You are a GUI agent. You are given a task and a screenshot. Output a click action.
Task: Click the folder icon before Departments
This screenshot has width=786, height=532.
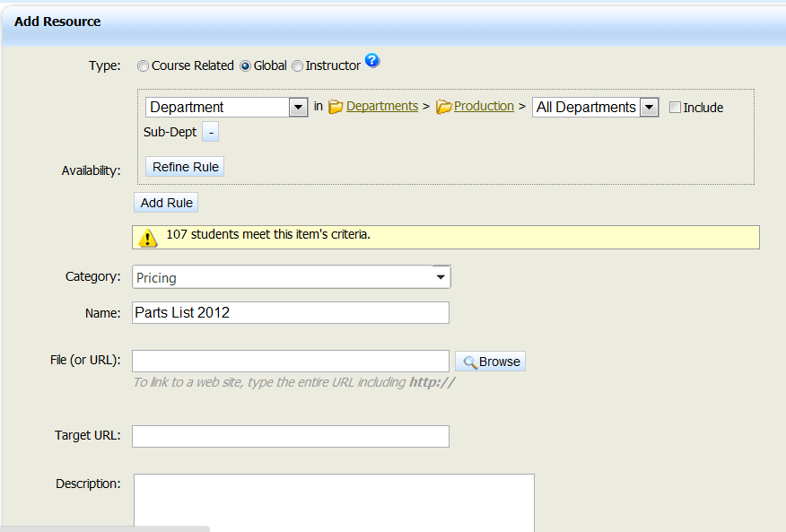pos(336,106)
